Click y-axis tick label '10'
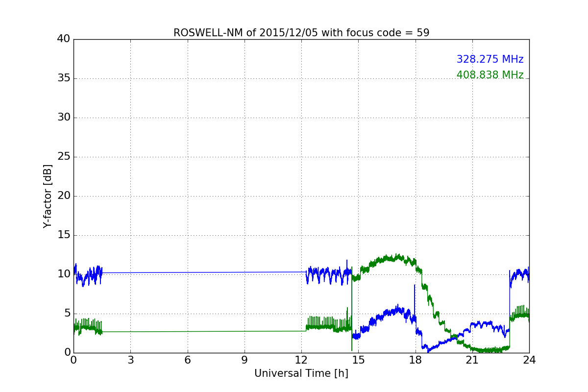588x392 pixels. [x=64, y=274]
